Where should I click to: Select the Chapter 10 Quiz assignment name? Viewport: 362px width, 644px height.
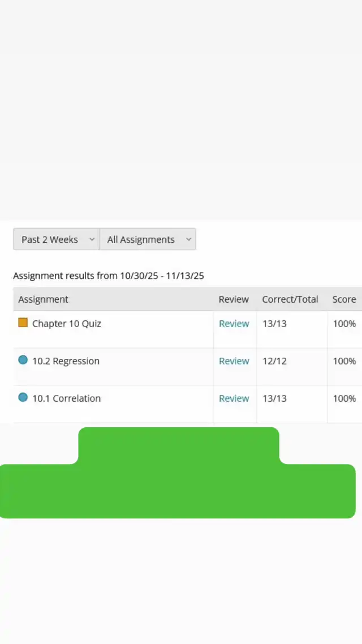point(67,324)
